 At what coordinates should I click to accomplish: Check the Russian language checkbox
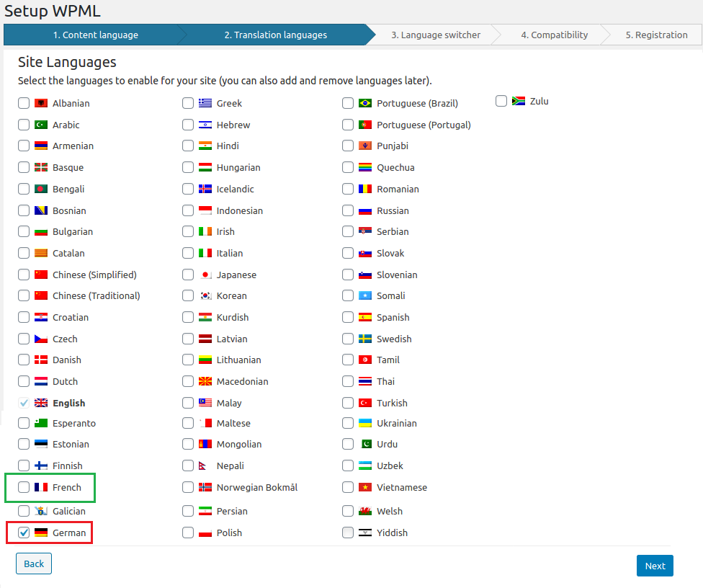(348, 211)
